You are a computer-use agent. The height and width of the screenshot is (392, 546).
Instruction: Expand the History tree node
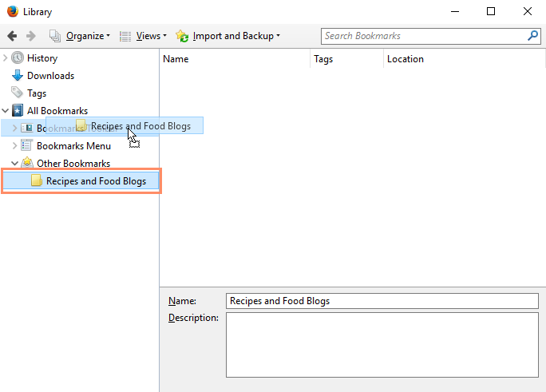pyautogui.click(x=6, y=58)
